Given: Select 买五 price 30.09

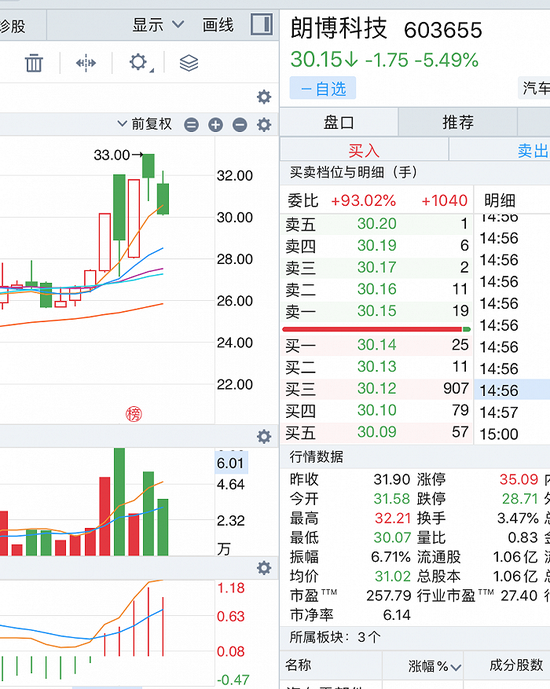Looking at the screenshot, I should click(x=376, y=432).
